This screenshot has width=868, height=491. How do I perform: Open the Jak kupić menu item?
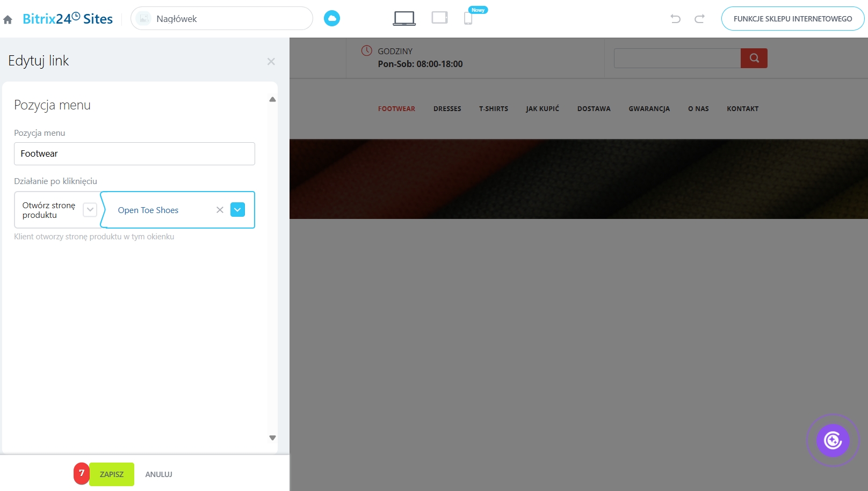tap(542, 109)
